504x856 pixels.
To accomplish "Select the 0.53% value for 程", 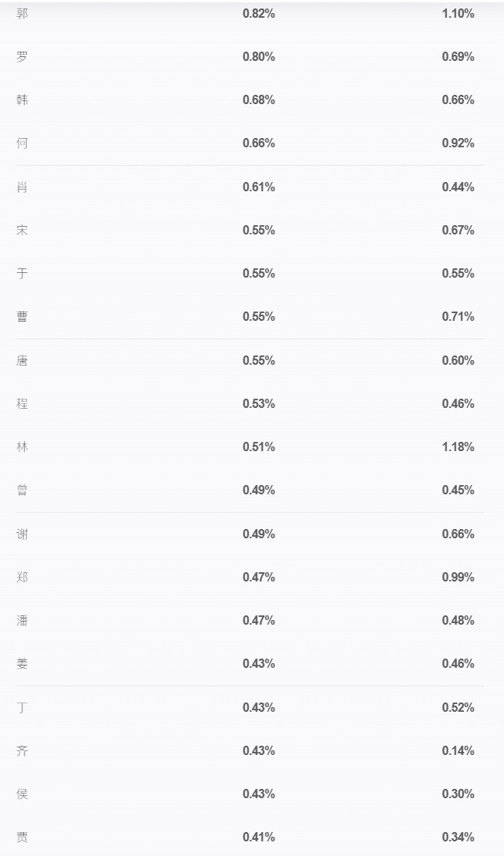I will point(258,403).
